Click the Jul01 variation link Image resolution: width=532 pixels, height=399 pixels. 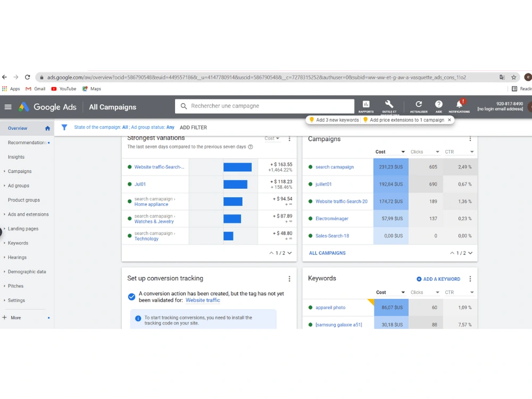[x=140, y=184]
